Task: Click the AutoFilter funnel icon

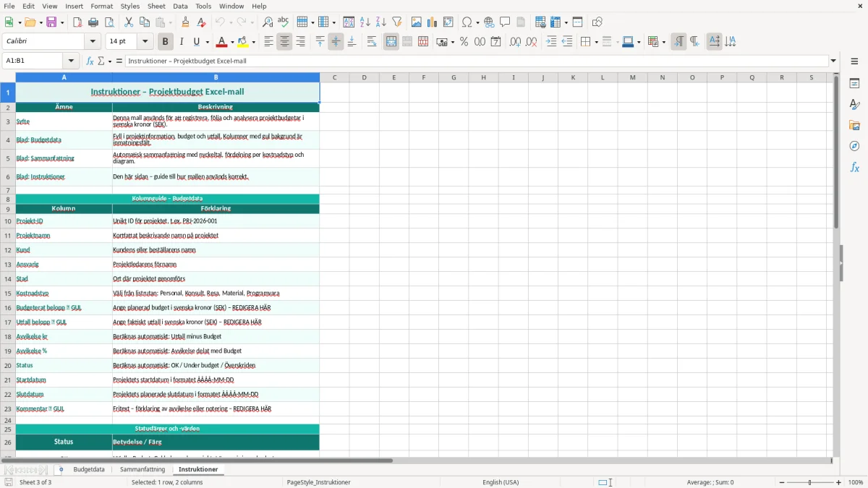Action: tap(397, 22)
